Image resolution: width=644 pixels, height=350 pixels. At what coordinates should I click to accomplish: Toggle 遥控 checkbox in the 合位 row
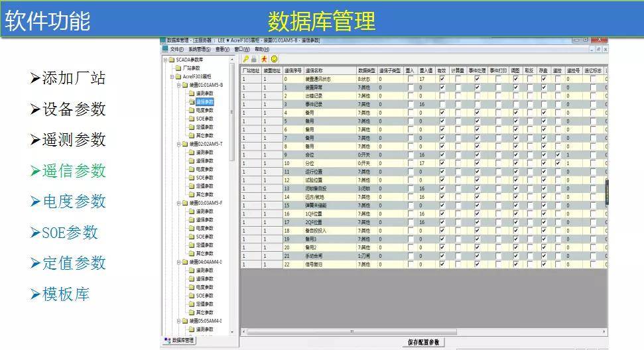click(x=558, y=154)
